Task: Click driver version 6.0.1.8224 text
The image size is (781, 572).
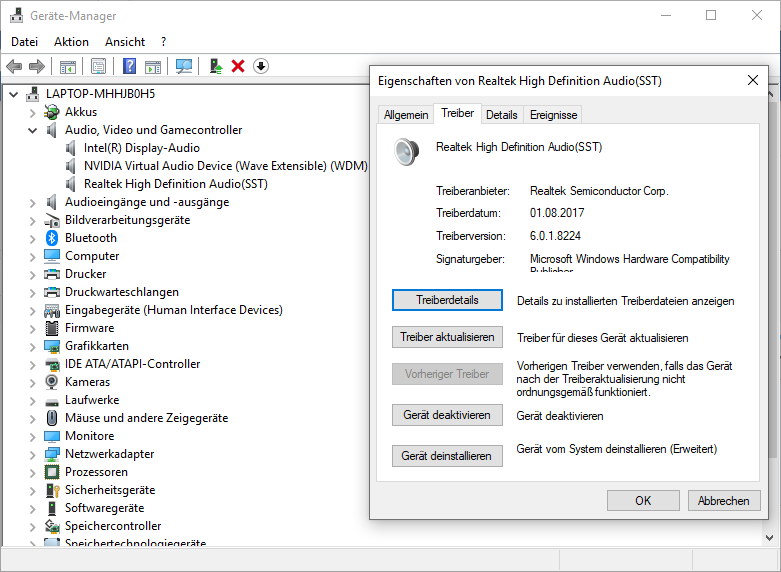Action: (555, 236)
